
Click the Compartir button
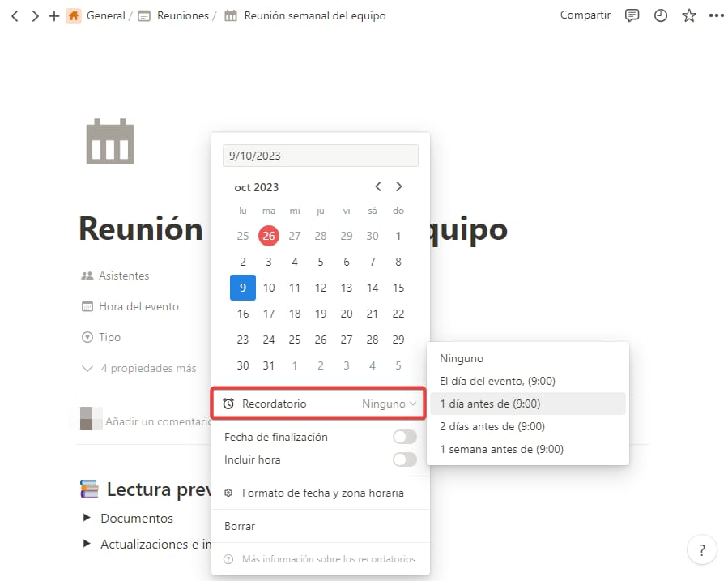click(585, 15)
